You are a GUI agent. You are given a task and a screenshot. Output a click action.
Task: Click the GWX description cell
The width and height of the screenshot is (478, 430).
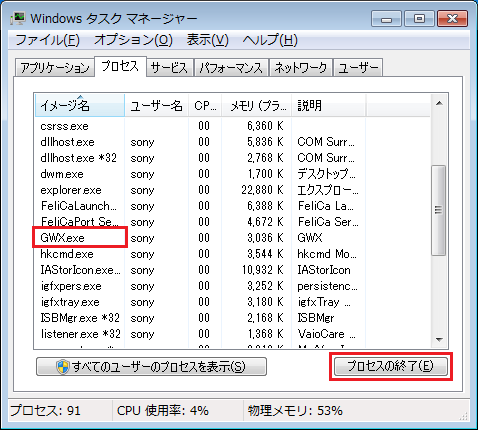tap(310, 238)
